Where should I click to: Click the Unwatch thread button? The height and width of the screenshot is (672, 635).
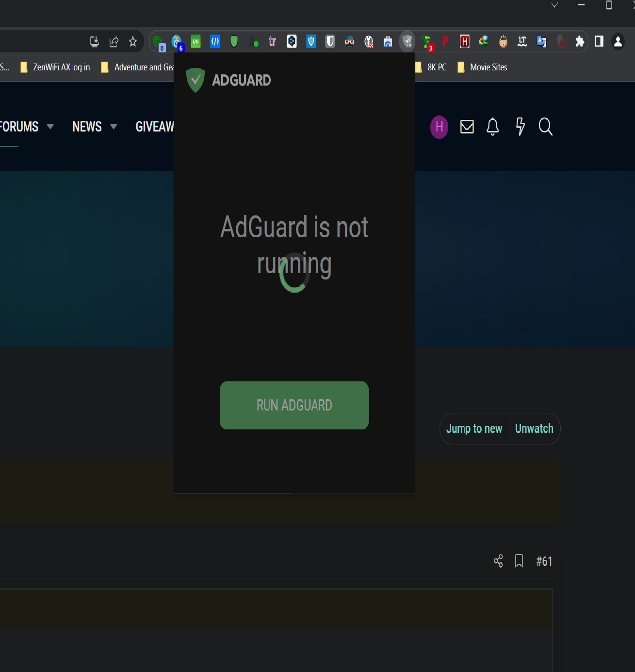pos(534,429)
